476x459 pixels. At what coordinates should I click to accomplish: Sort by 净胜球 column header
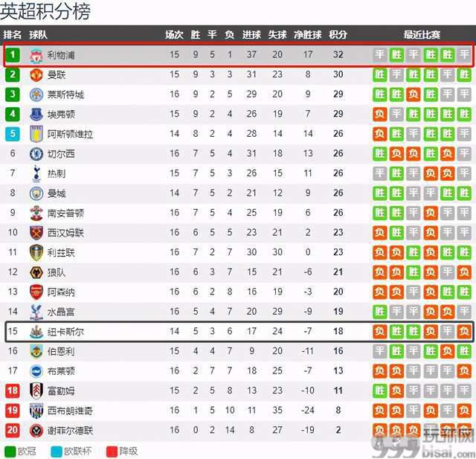click(307, 35)
